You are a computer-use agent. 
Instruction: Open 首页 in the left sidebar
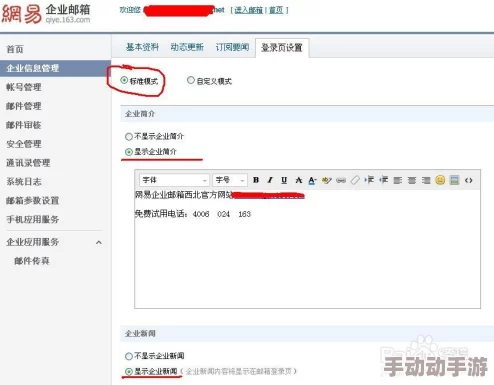pyautogui.click(x=15, y=50)
